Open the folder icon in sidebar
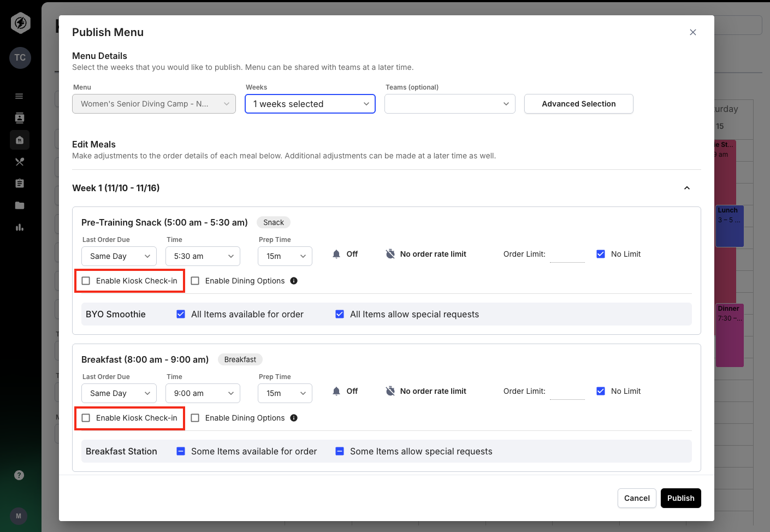Screen dimensions: 770x532 click(x=20, y=205)
